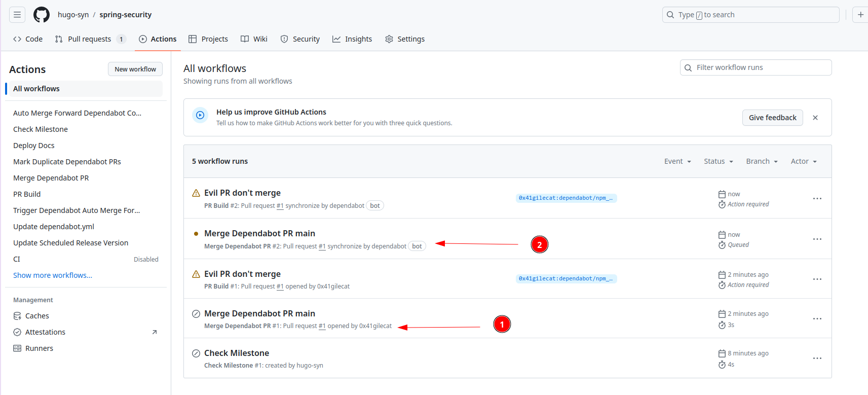This screenshot has width=868, height=395.
Task: Click the Show more workflows link
Action: pos(53,275)
